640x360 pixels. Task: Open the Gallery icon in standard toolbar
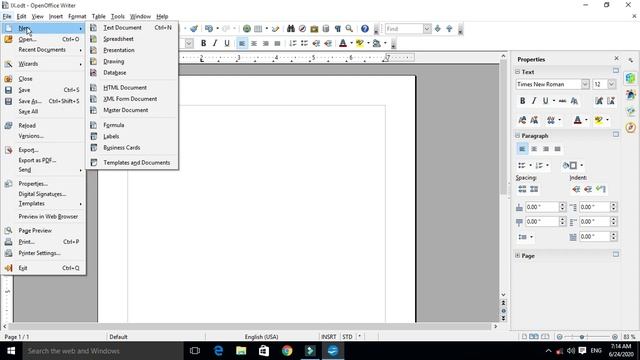click(x=314, y=29)
